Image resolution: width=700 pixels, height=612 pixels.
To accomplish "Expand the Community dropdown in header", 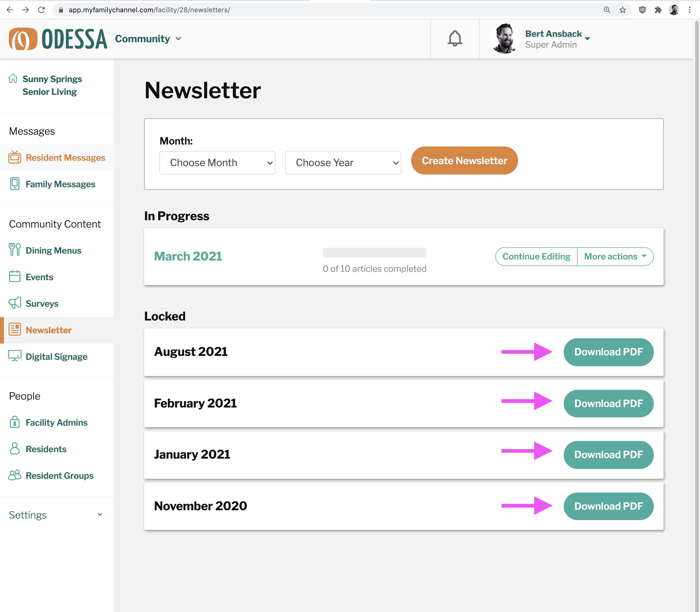I will coord(148,39).
